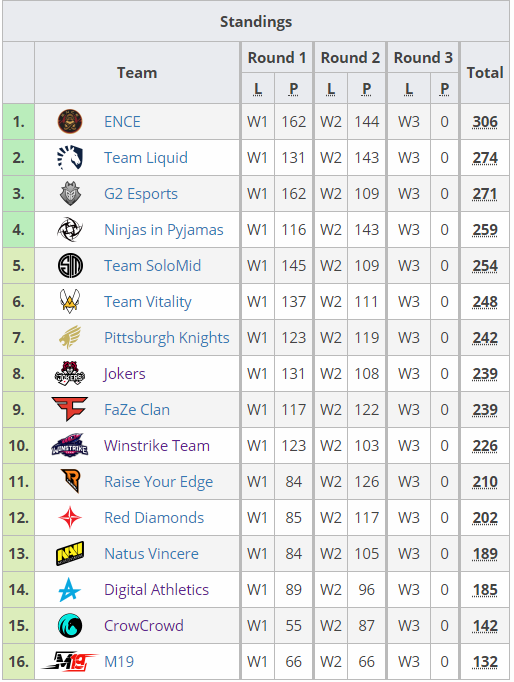The image size is (514, 682).
Task: Click the Total column header
Action: [485, 73]
